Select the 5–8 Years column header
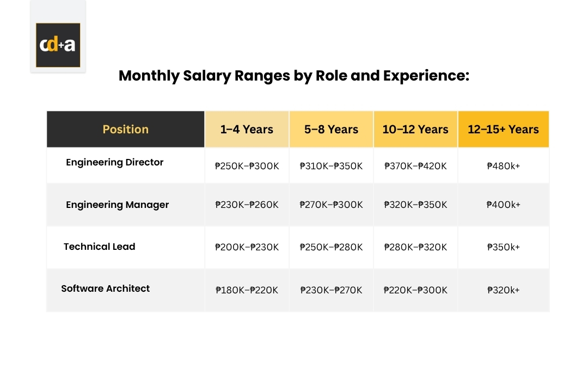This screenshot has width=588, height=381. pos(331,129)
